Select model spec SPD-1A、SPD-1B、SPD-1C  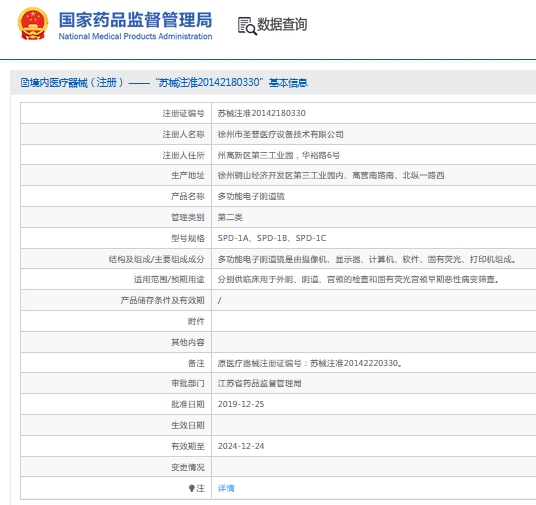tap(272, 238)
